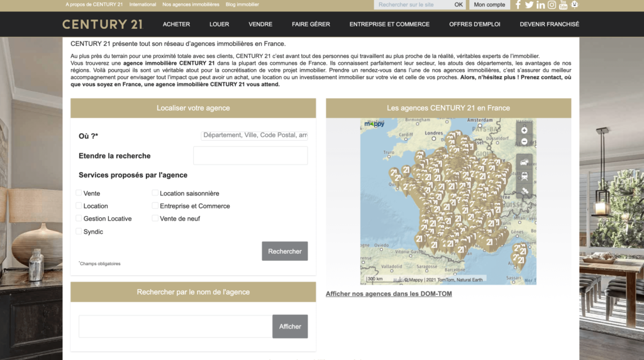Viewport: 644px width, 360px height.
Task: Tick the Vente de neuf checkbox
Action: coord(155,218)
